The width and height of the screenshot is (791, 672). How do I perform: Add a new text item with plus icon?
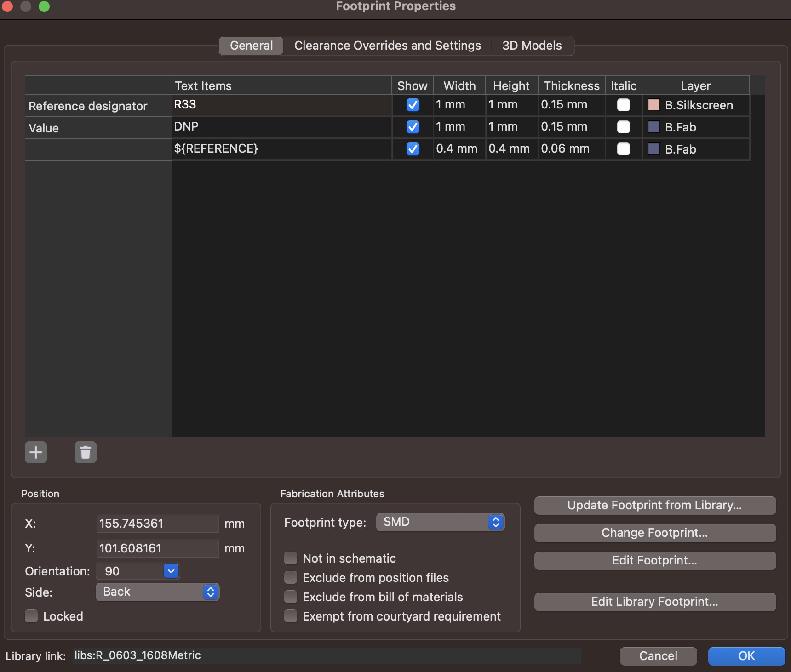(36, 452)
